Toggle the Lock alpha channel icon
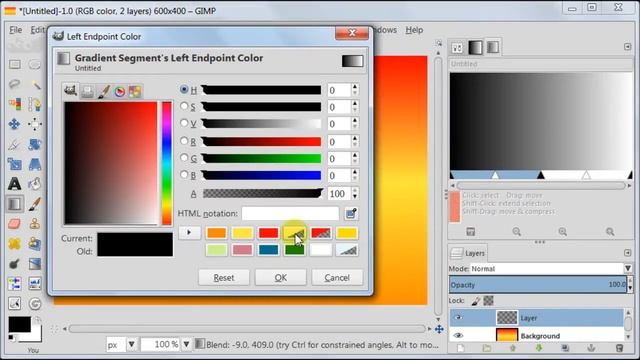 (x=489, y=301)
